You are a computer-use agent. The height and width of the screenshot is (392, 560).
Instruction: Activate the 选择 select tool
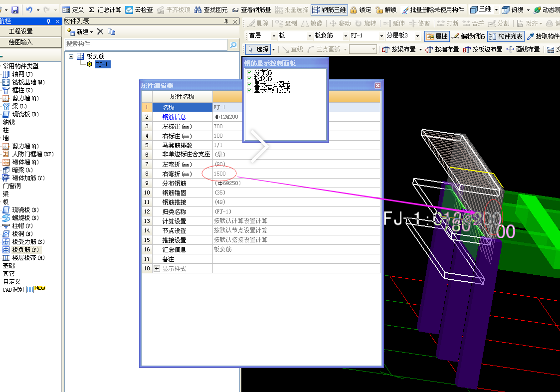[259, 49]
